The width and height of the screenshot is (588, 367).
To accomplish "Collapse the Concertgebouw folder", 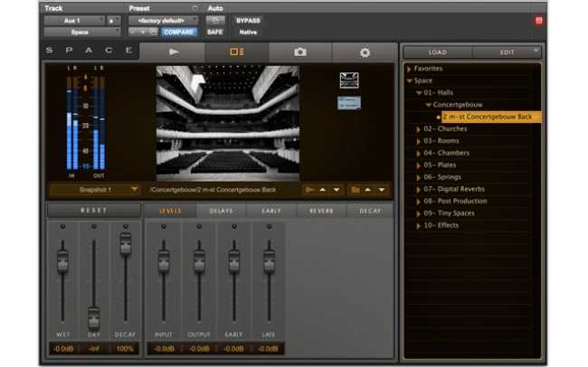I will 428,105.
